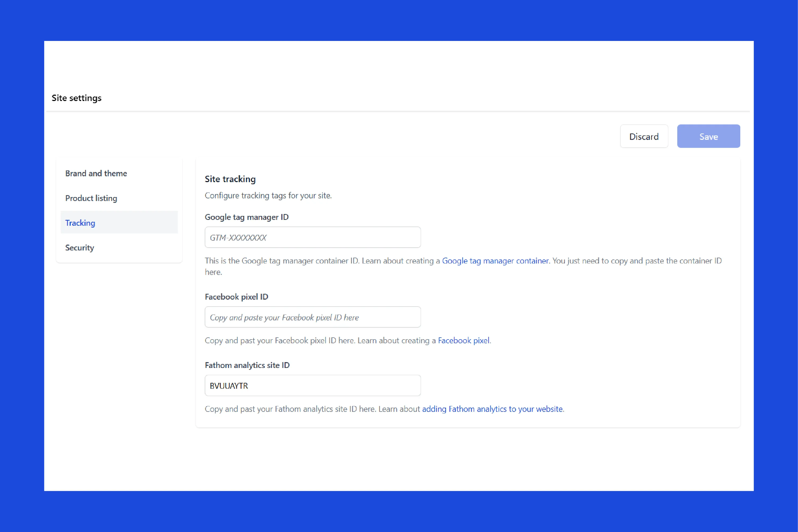Click the Google tag manager ID label
798x532 pixels.
[x=247, y=217]
